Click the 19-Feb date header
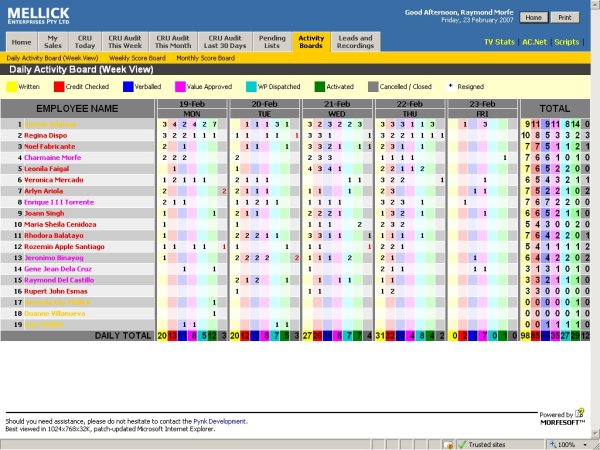 [x=192, y=104]
